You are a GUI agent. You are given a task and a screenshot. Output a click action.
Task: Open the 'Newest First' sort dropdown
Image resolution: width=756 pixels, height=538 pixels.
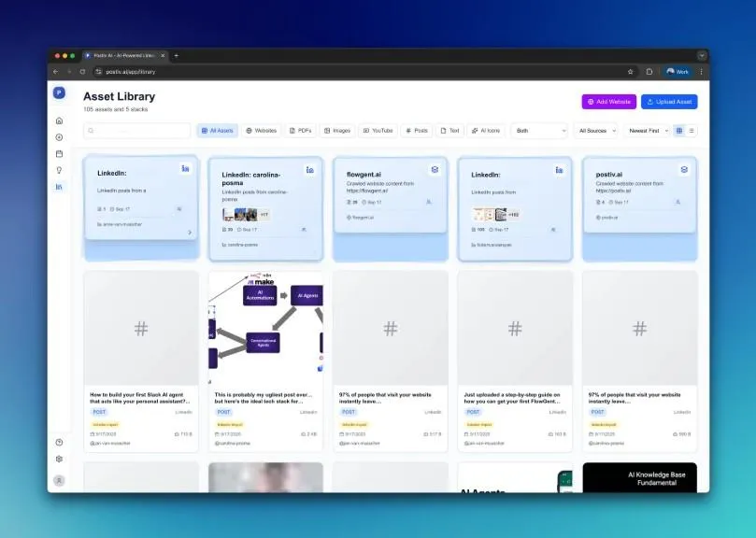(648, 131)
